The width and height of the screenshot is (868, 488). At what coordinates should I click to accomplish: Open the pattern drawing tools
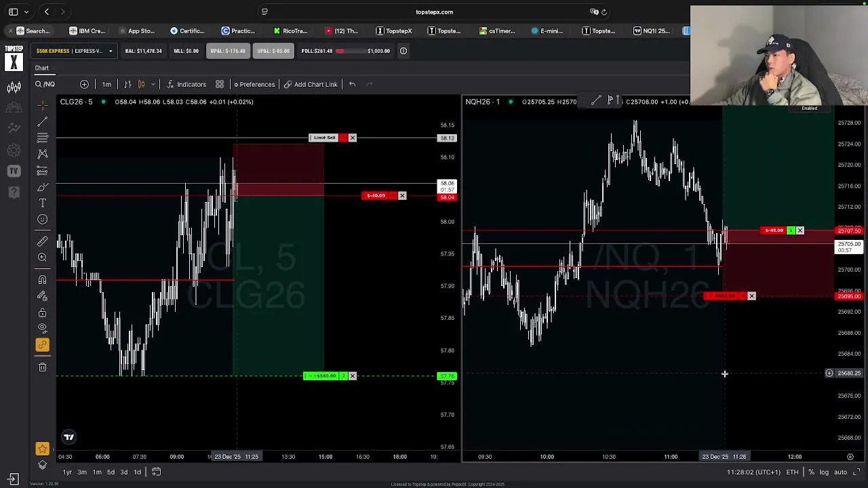42,154
